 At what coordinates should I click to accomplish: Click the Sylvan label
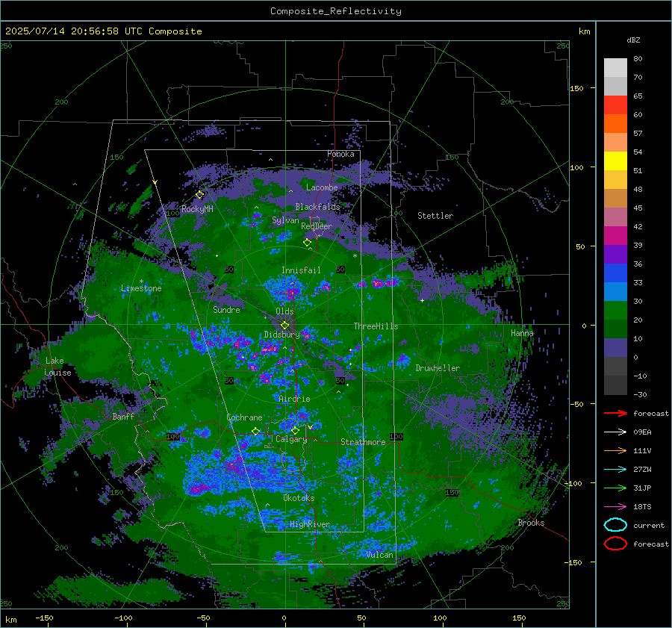tap(285, 220)
